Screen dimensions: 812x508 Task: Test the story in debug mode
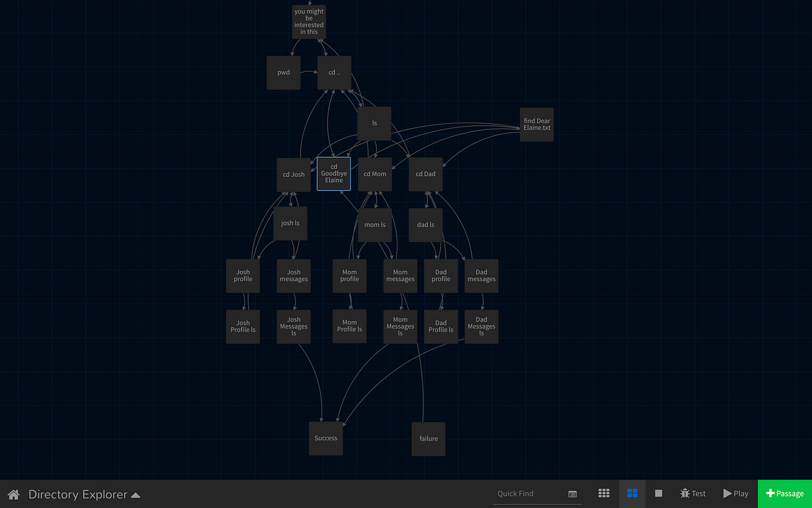[x=693, y=494]
